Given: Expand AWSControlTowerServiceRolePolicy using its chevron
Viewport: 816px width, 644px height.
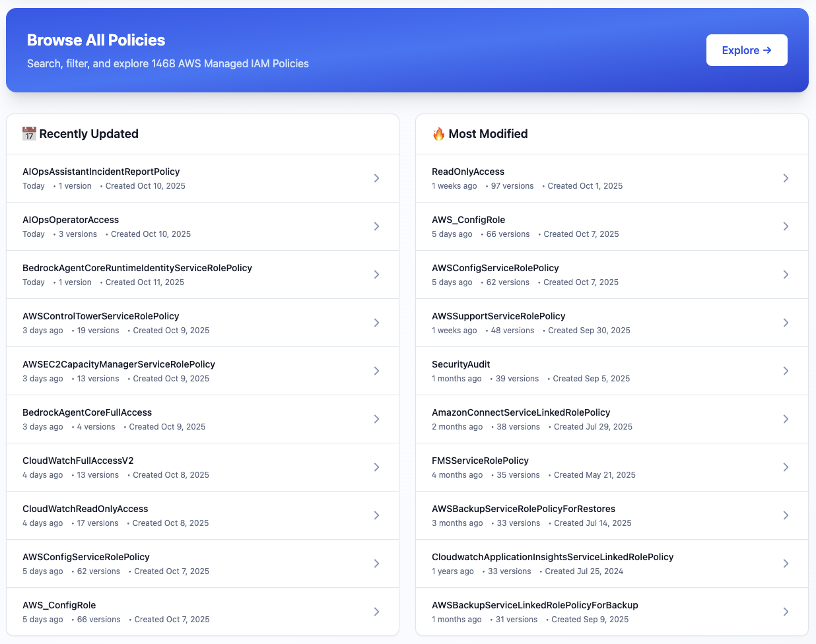Looking at the screenshot, I should (x=376, y=323).
